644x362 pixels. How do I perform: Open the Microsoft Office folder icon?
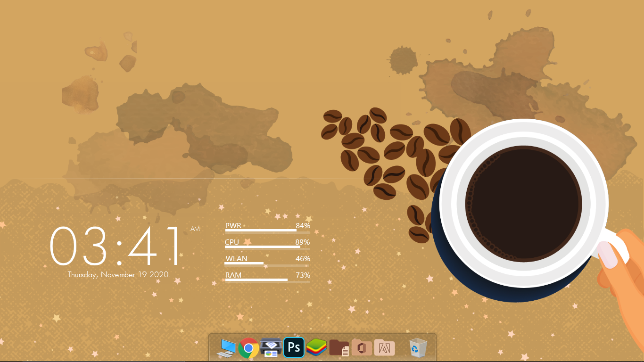click(x=362, y=348)
